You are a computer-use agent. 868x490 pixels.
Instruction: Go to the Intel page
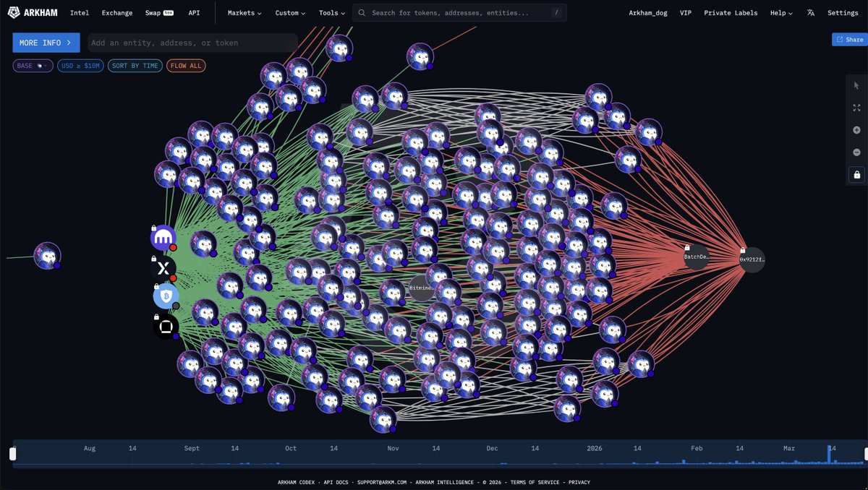tap(80, 13)
